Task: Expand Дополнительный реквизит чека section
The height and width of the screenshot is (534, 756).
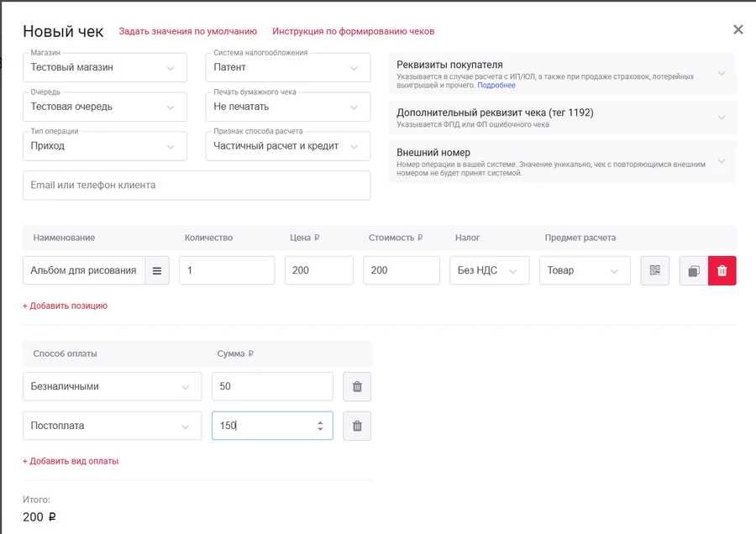Action: 561,118
